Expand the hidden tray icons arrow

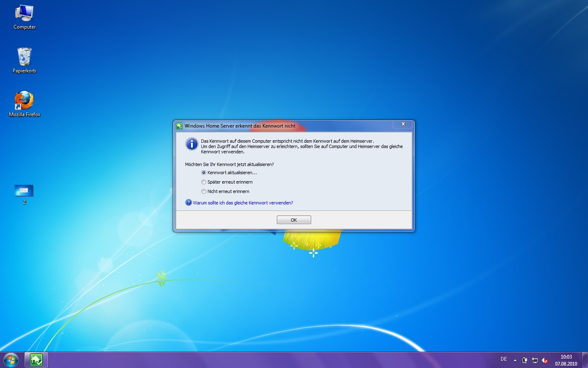click(515, 360)
